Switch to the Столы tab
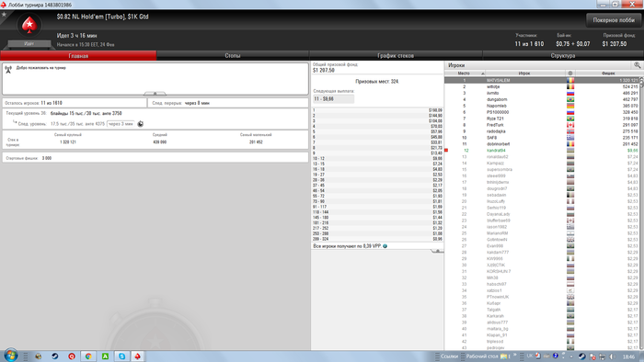Image resolution: width=644 pixels, height=362 pixels. pyautogui.click(x=233, y=56)
